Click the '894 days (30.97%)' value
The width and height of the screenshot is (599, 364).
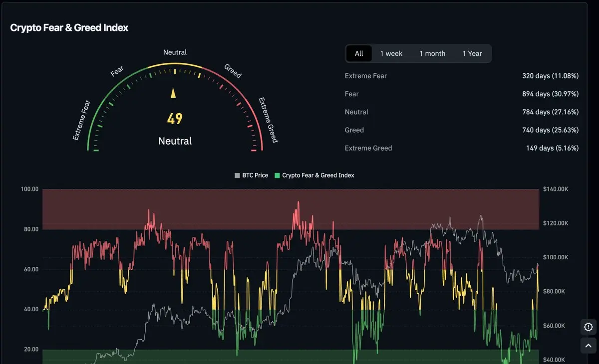(551, 94)
